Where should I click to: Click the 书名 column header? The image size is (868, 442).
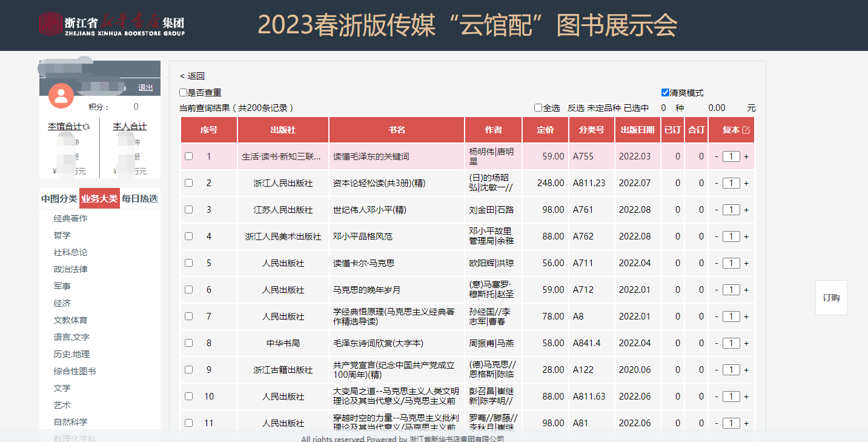pos(397,130)
